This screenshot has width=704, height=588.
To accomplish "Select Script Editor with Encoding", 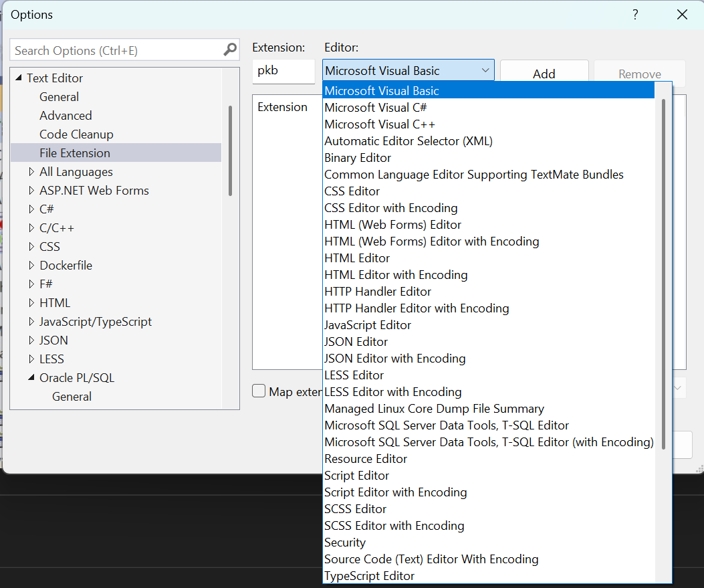I will coord(489,492).
